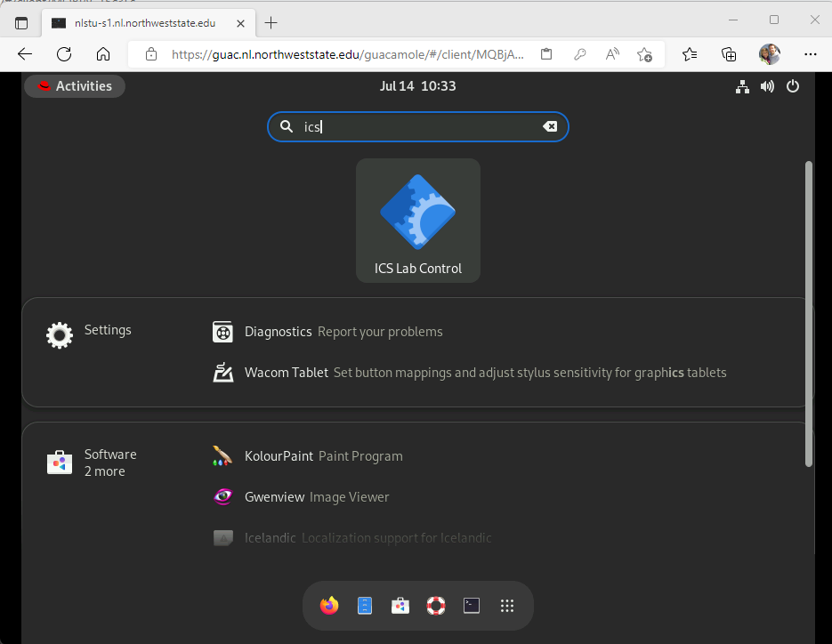The image size is (832, 644).
Task: Launch the Terminal from the dash
Action: pyautogui.click(x=472, y=605)
